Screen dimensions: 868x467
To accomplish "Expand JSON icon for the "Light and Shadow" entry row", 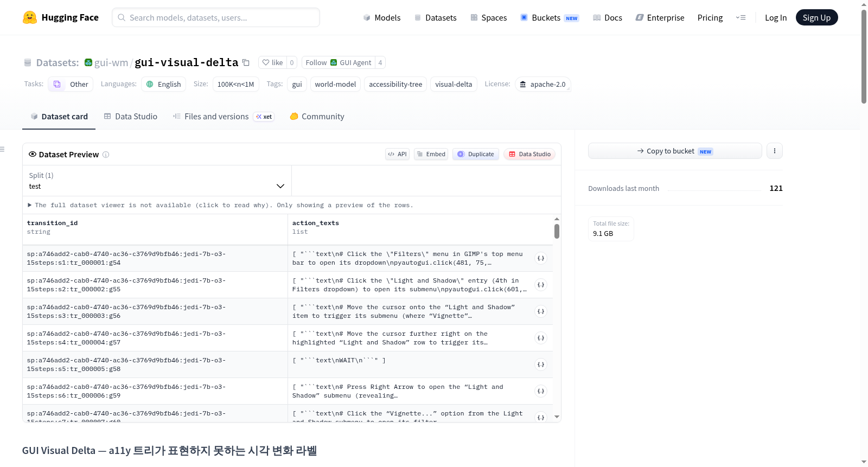I will 541,285.
